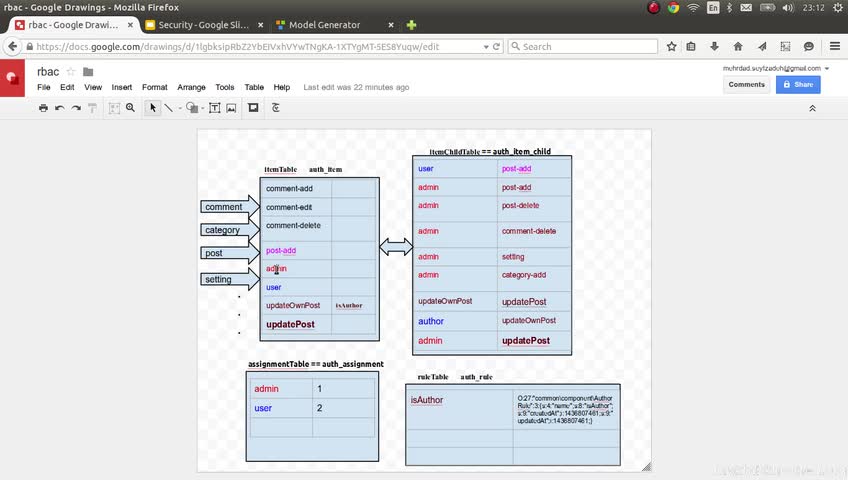The image size is (848, 480).
Task: Open the shape tool dropdown arrow
Action: tap(203, 108)
